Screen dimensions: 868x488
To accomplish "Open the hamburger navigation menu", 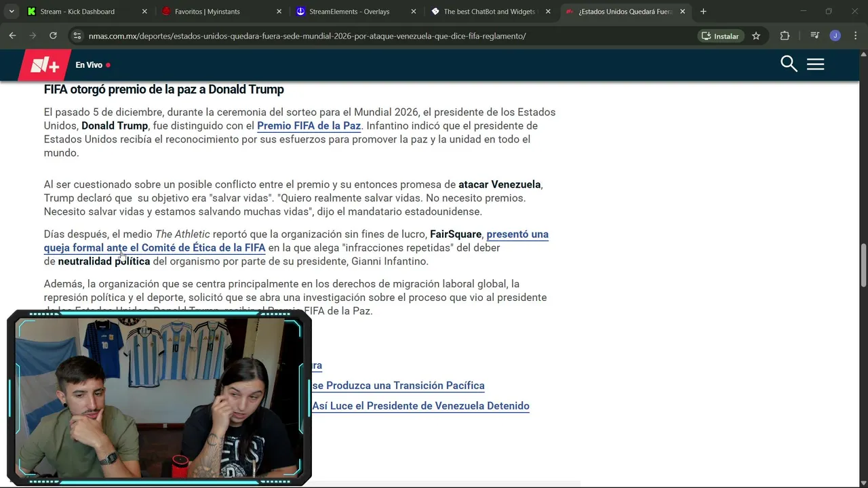I will (816, 64).
